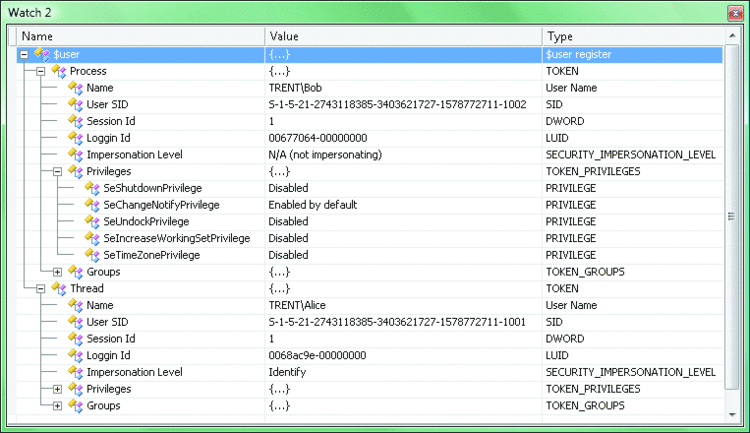This screenshot has width=750, height=433.
Task: Click the SeTimeZonePrivilege row icon
Action: (x=92, y=255)
